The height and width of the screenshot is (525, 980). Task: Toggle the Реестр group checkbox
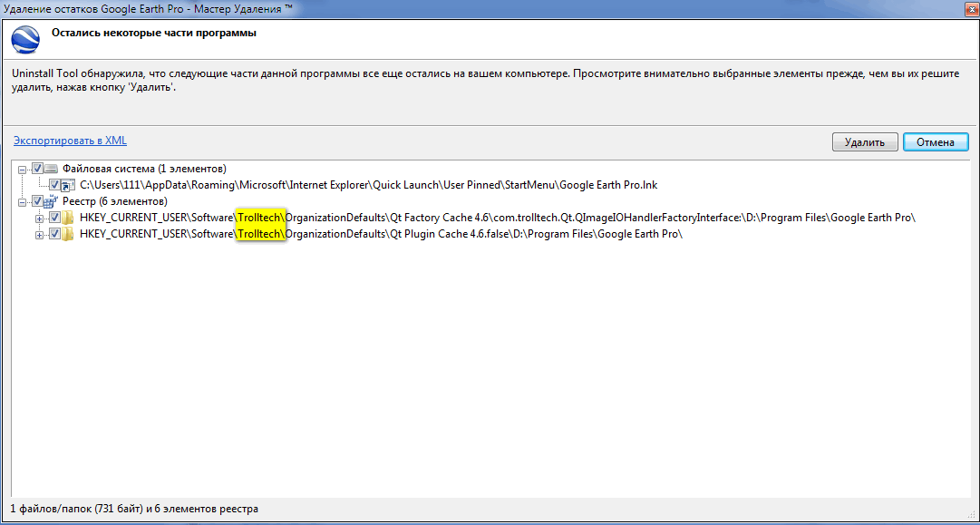coord(37,201)
